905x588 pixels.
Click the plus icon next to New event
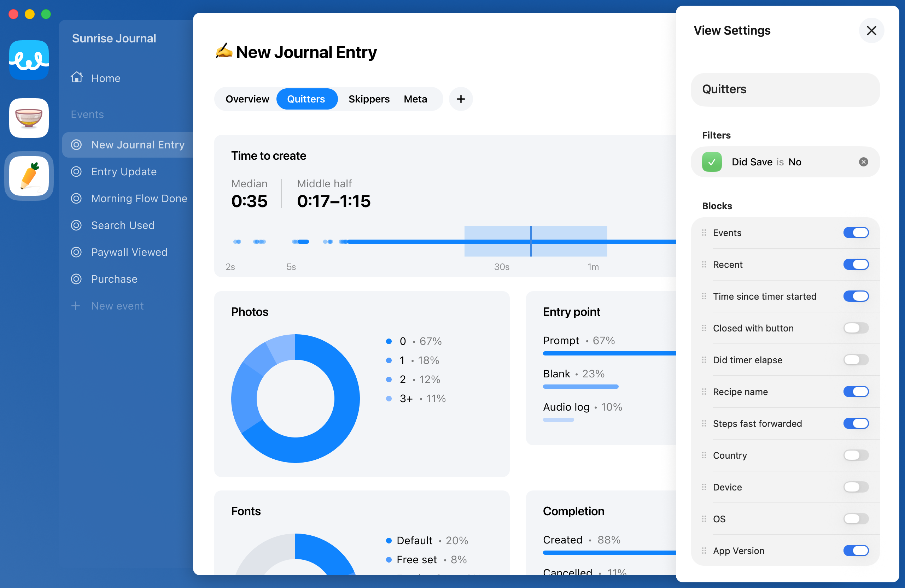[76, 306]
